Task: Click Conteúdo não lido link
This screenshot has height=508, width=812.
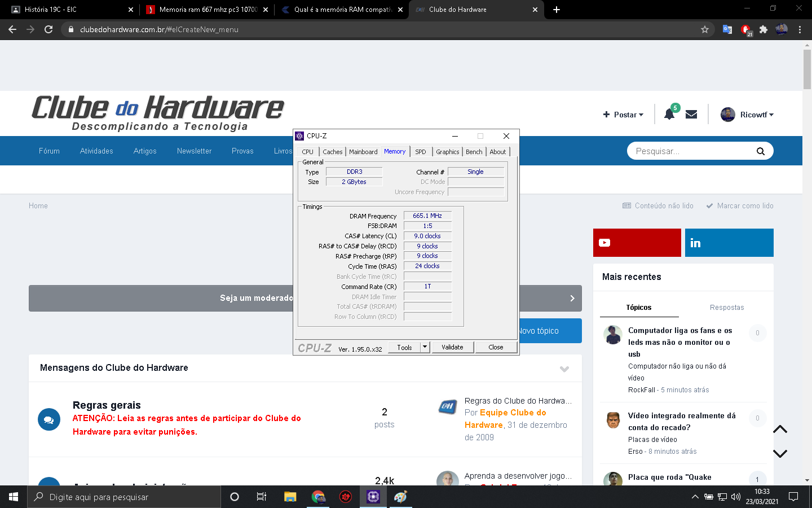Action: click(x=658, y=206)
